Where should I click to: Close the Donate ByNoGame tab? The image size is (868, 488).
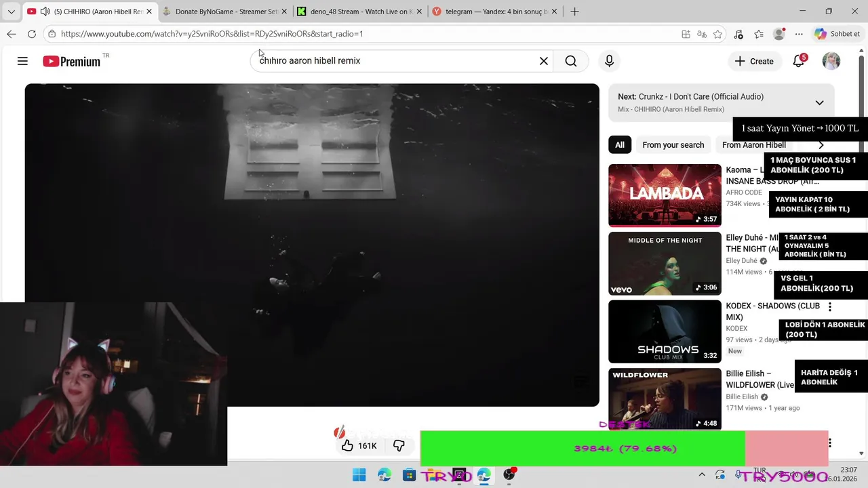coord(284,12)
